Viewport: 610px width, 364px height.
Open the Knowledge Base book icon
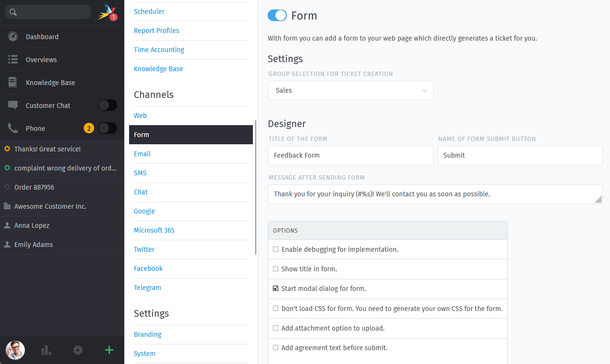click(x=13, y=83)
